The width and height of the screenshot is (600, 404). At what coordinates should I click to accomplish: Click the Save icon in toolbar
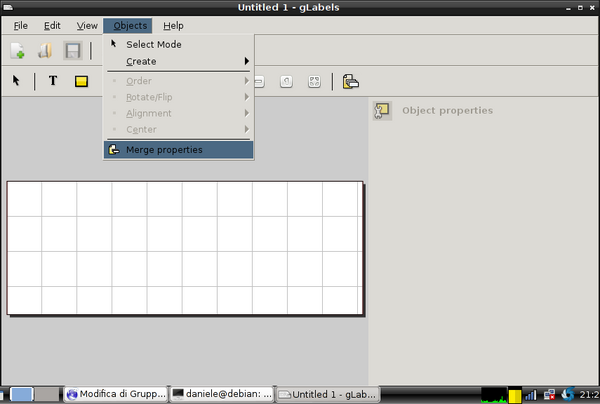coord(73,50)
